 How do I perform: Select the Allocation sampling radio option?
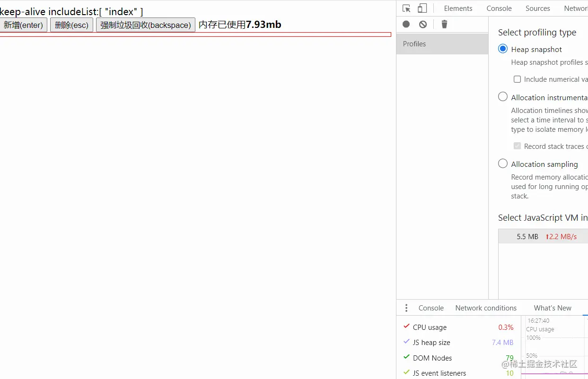503,164
